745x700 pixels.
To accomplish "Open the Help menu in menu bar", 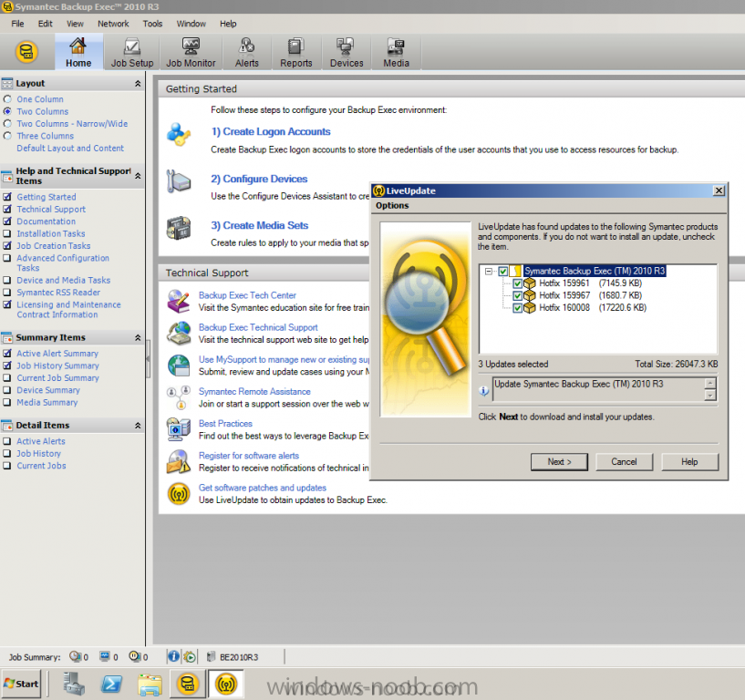I will (x=228, y=24).
